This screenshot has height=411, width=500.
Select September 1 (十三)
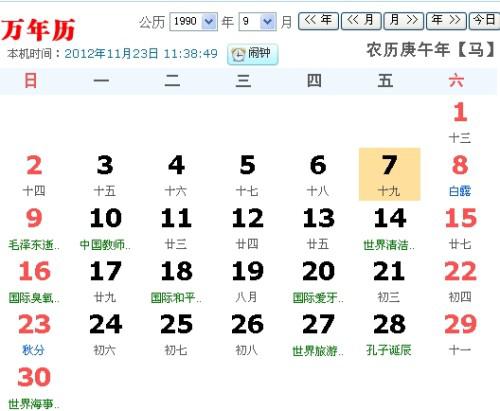(460, 122)
